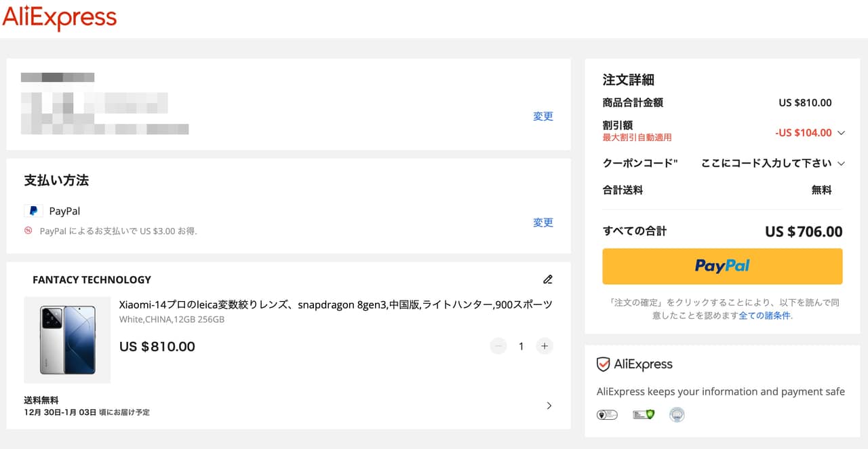Click the edit pencil icon for FANTACY TECHNOLOGY

[548, 279]
